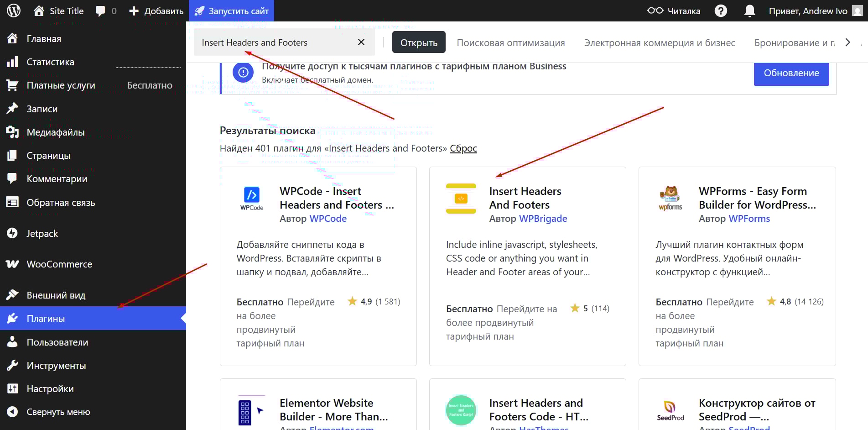Clear the plugin search with X icon
Viewport: 868px width, 430px height.
[x=361, y=42]
